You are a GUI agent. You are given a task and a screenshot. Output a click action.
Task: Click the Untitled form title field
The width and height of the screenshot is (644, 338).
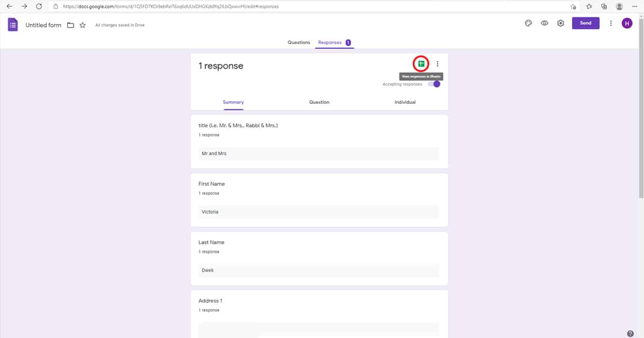43,25
